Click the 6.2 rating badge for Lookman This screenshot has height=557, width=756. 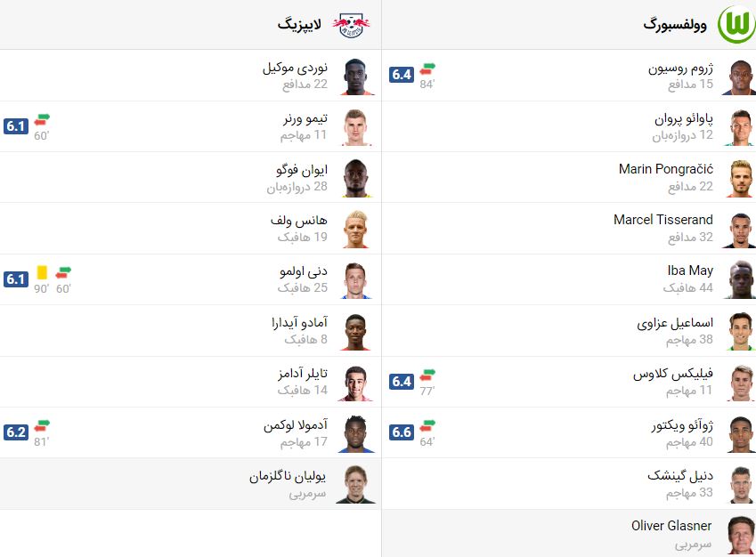[x=16, y=432]
